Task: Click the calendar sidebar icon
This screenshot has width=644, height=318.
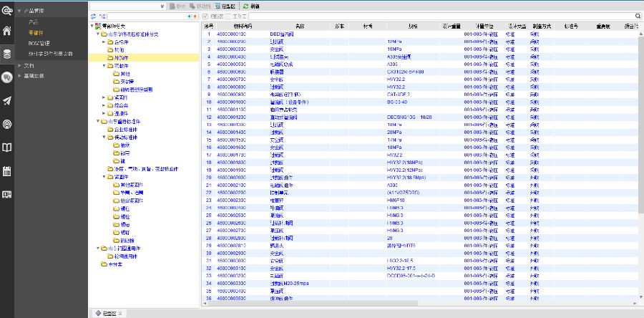Action: pyautogui.click(x=7, y=170)
